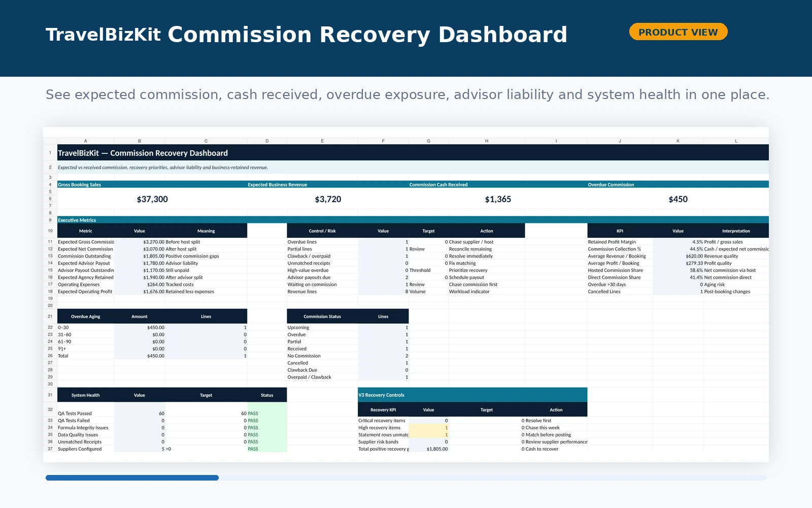Click the Overdue Aging table heading
812x508 pixels.
pyautogui.click(x=86, y=316)
